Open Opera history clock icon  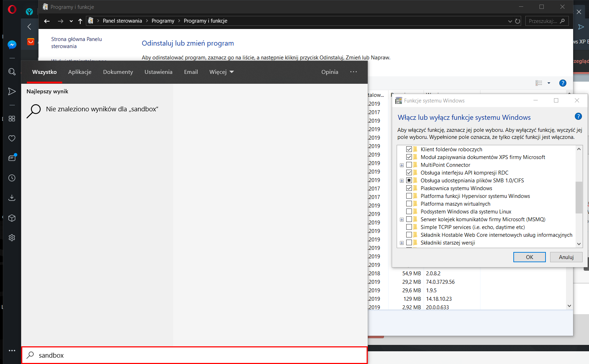tap(12, 178)
